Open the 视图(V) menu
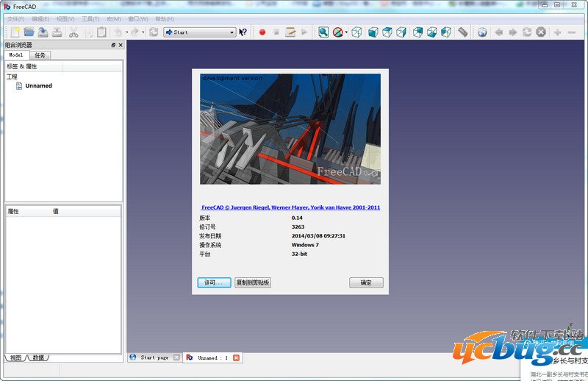Image resolution: width=588 pixels, height=381 pixels. pyautogui.click(x=65, y=19)
